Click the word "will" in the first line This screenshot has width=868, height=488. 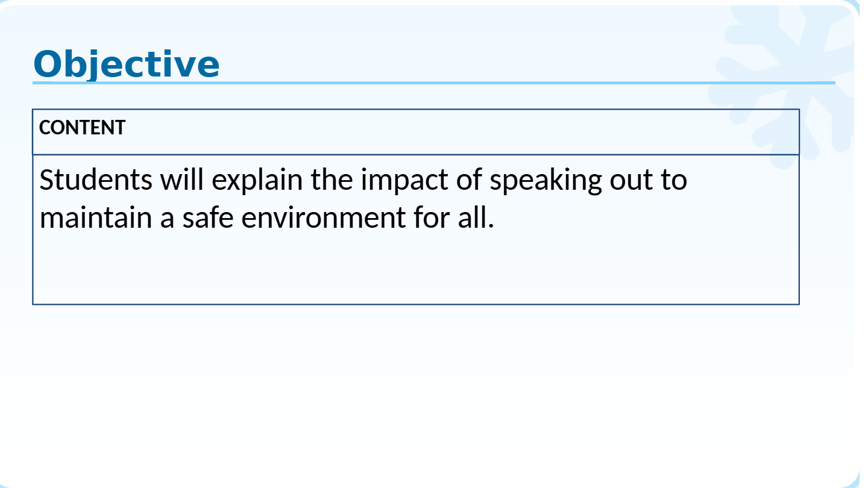tap(181, 180)
